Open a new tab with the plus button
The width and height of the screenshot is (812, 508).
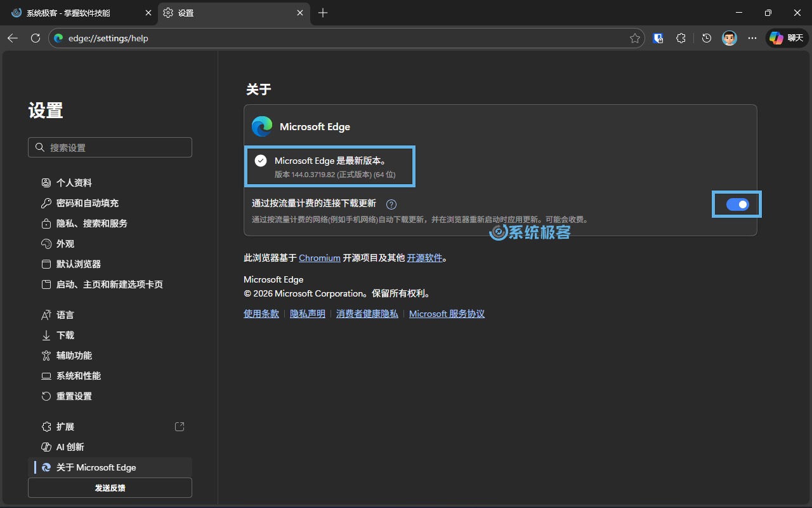323,13
